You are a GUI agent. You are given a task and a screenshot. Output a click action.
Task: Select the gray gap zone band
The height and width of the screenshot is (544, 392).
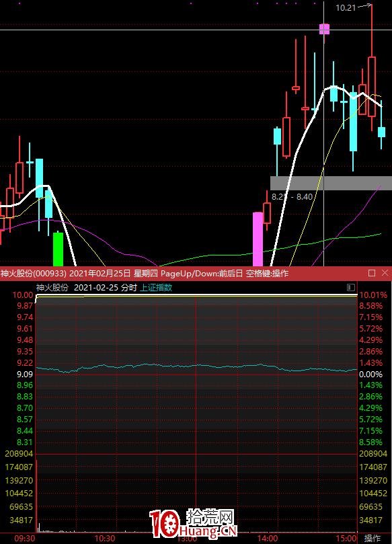(x=331, y=183)
